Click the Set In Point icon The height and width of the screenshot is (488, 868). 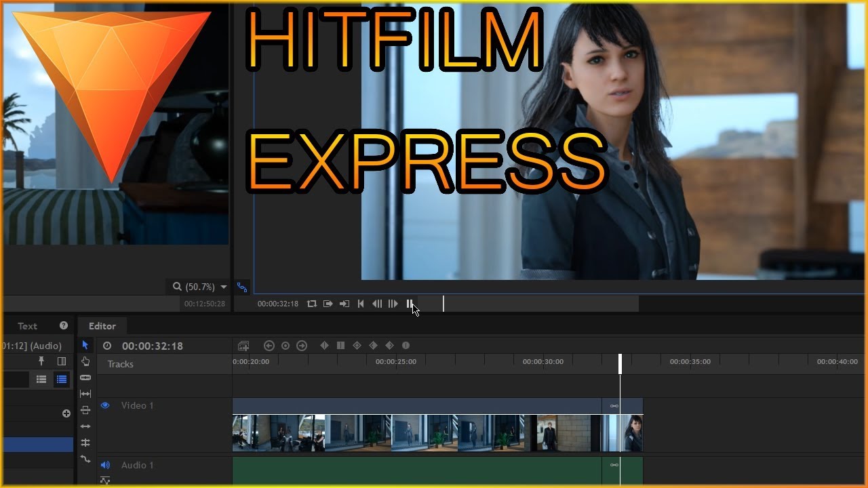(x=328, y=304)
